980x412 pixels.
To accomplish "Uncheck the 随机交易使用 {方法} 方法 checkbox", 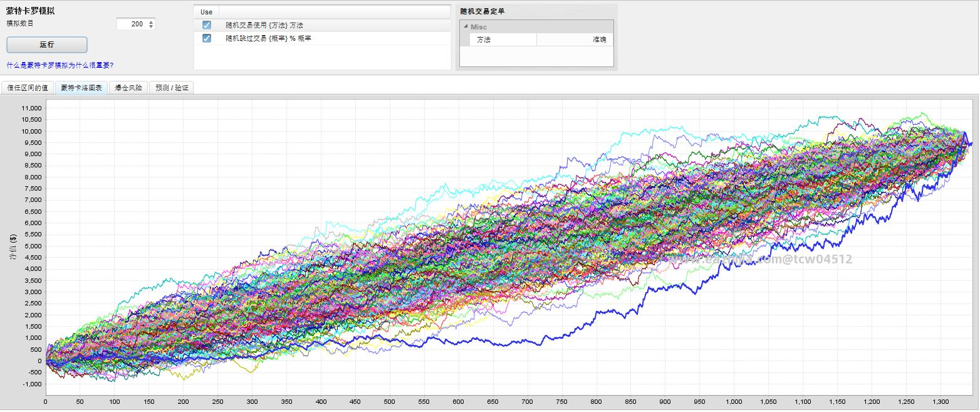I will coord(207,25).
